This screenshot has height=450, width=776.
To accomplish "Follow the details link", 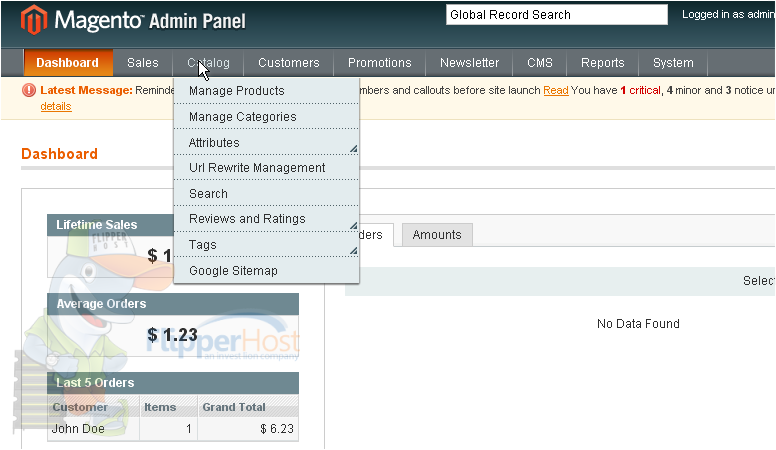I will (56, 106).
